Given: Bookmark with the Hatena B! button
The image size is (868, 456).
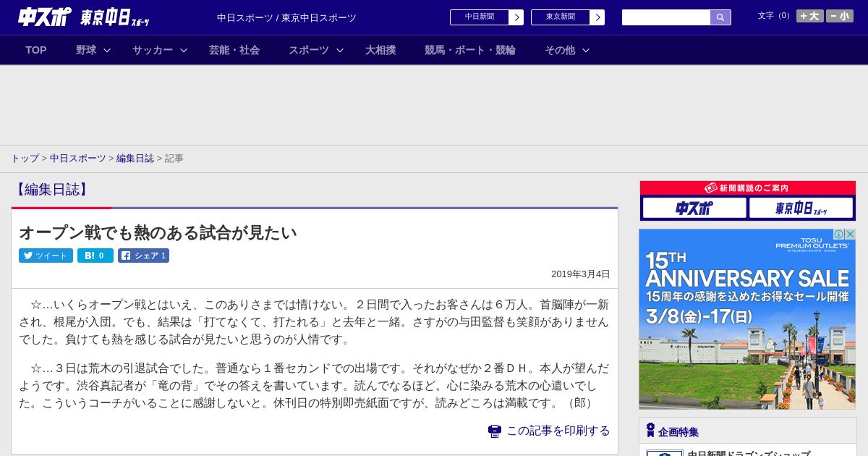Looking at the screenshot, I should [95, 256].
